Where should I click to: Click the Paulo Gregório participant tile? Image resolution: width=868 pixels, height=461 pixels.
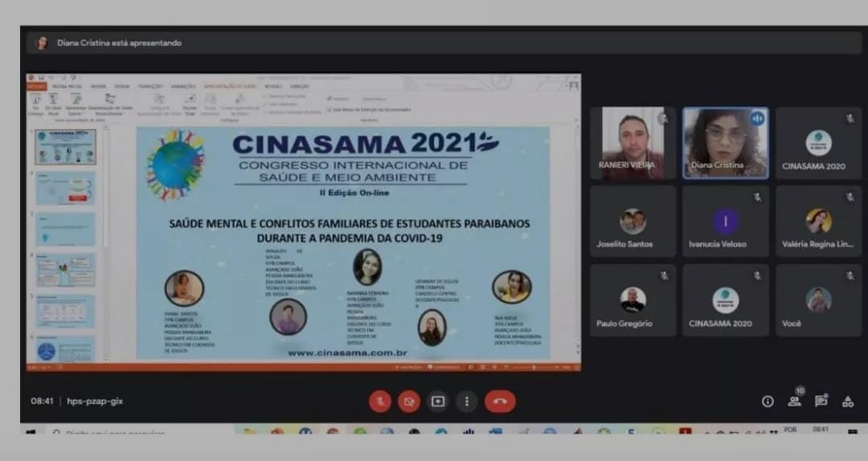point(633,300)
